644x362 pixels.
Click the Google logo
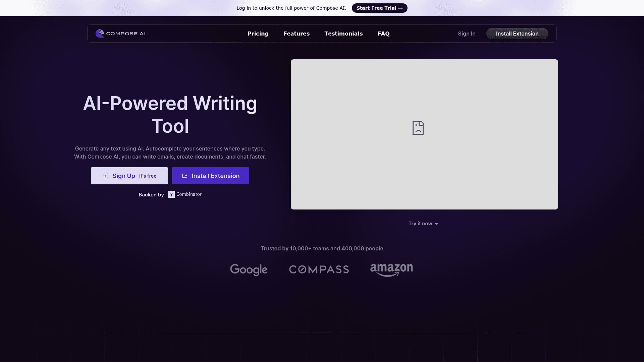(249, 270)
